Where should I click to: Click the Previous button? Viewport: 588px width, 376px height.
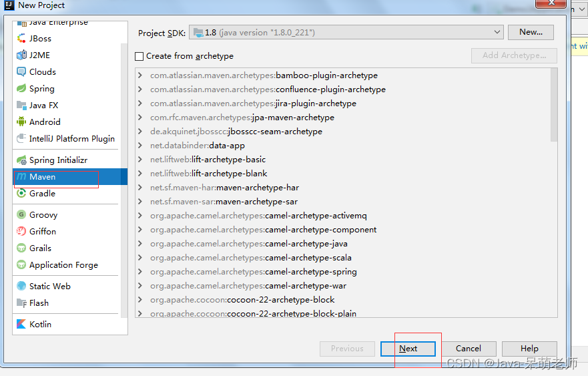click(347, 349)
